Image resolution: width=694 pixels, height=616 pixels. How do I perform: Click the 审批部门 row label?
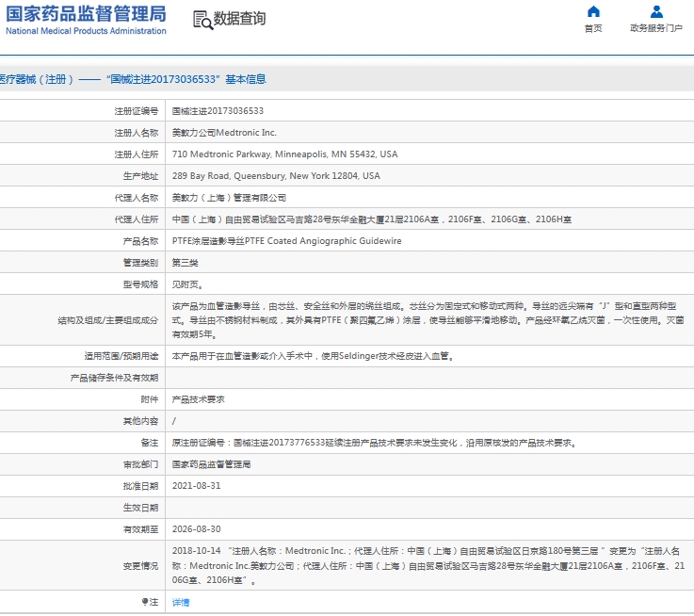click(x=140, y=464)
